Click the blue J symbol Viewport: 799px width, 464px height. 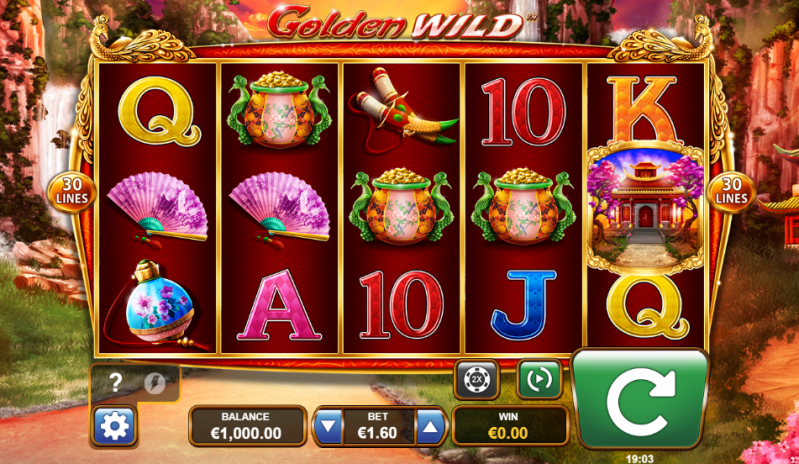[523, 306]
